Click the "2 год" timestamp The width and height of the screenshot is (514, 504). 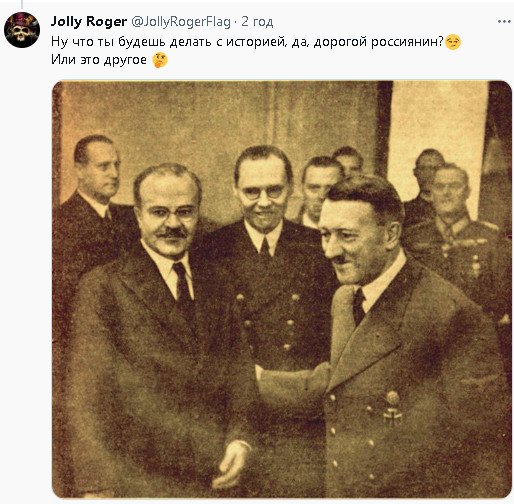[257, 22]
